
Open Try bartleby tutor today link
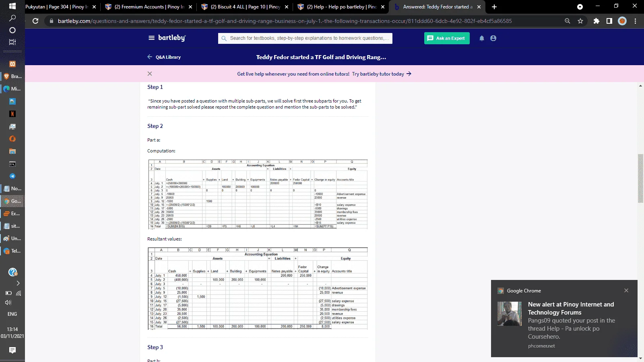pos(382,74)
